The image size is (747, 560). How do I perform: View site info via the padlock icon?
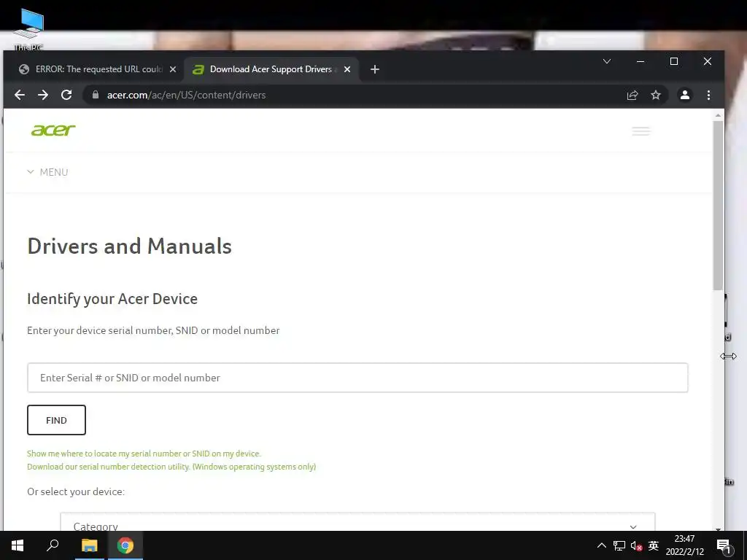96,95
